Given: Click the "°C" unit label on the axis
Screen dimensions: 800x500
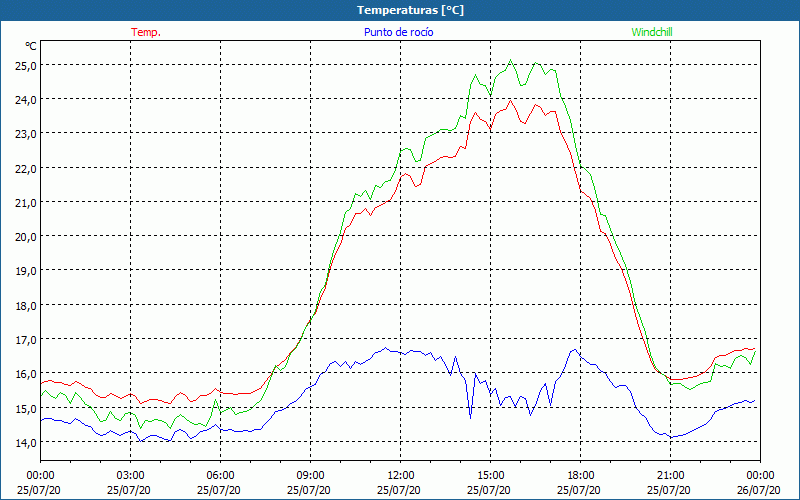Looking at the screenshot, I should (31, 46).
